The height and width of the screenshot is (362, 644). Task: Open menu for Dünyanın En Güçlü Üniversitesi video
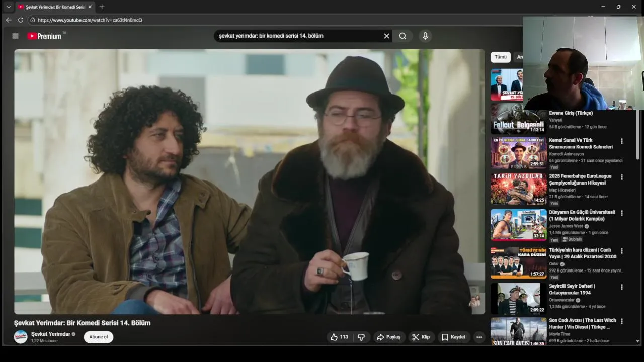[x=622, y=213]
